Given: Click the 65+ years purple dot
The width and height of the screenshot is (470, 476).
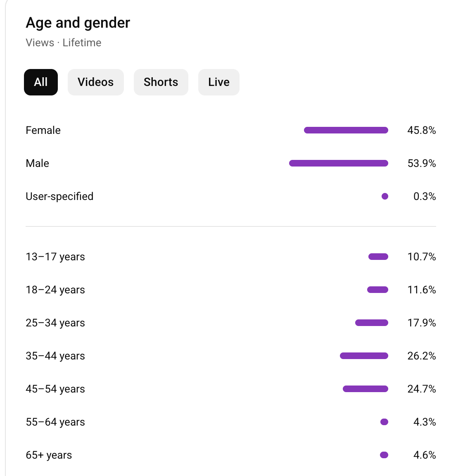Looking at the screenshot, I should point(384,455).
